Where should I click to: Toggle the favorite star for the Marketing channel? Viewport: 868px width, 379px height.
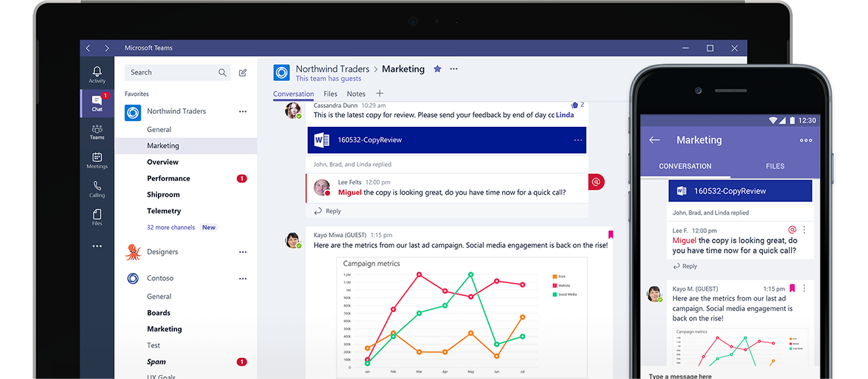(437, 68)
